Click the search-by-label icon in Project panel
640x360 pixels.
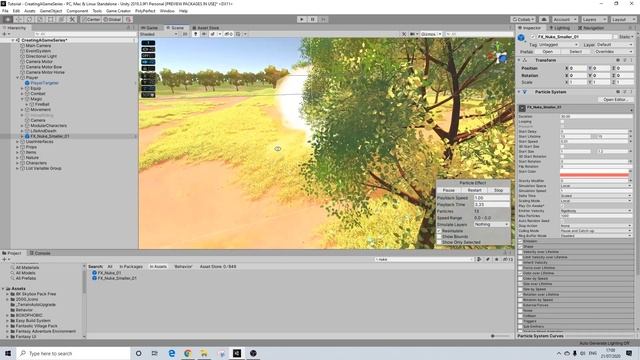point(488,259)
